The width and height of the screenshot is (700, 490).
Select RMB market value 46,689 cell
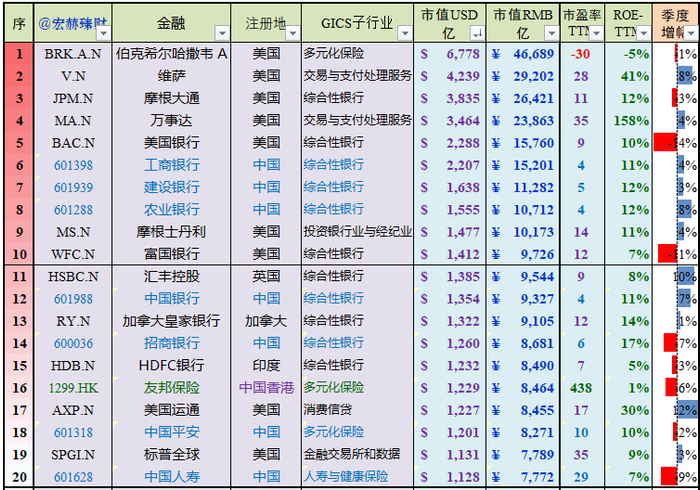[x=523, y=54]
